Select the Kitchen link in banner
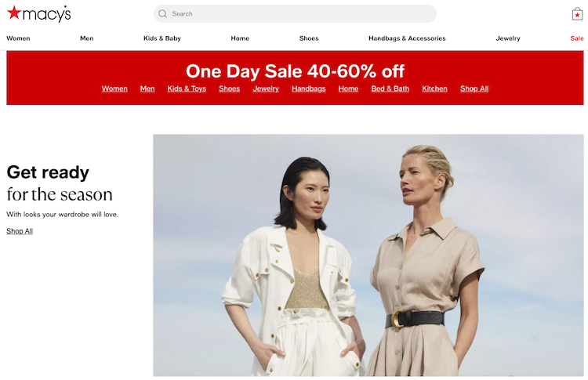Image resolution: width=588 pixels, height=380 pixels. [x=434, y=89]
